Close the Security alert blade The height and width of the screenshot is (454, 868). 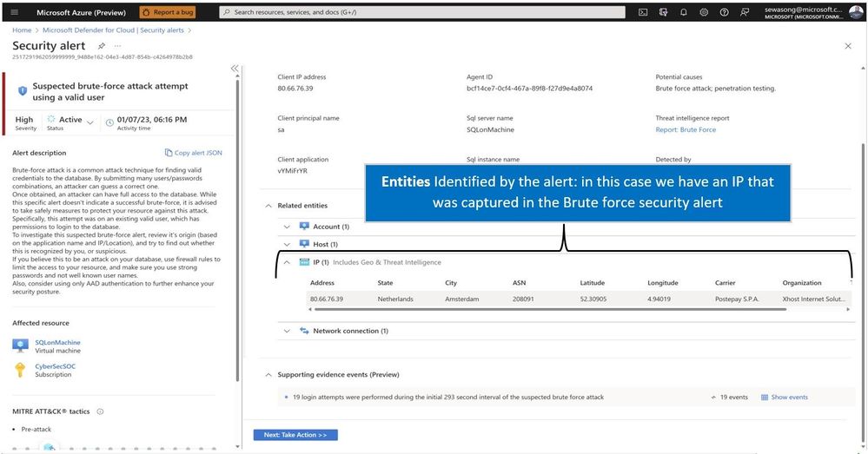[848, 46]
